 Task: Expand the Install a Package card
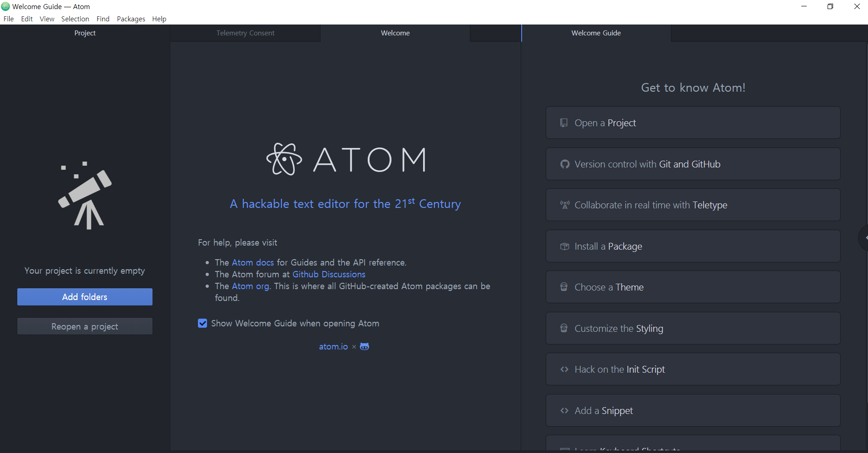pos(693,246)
